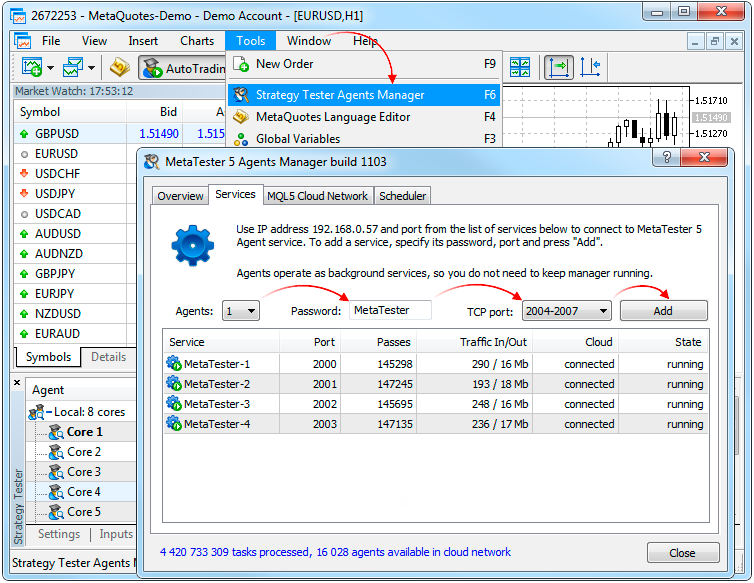Switch to the Scheduler tab
The image size is (754, 583).
coord(402,196)
